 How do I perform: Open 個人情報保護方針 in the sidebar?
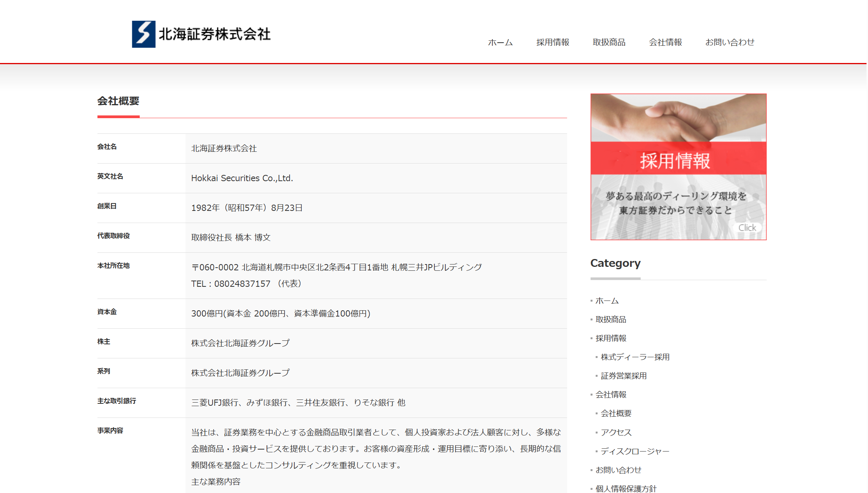tap(626, 489)
